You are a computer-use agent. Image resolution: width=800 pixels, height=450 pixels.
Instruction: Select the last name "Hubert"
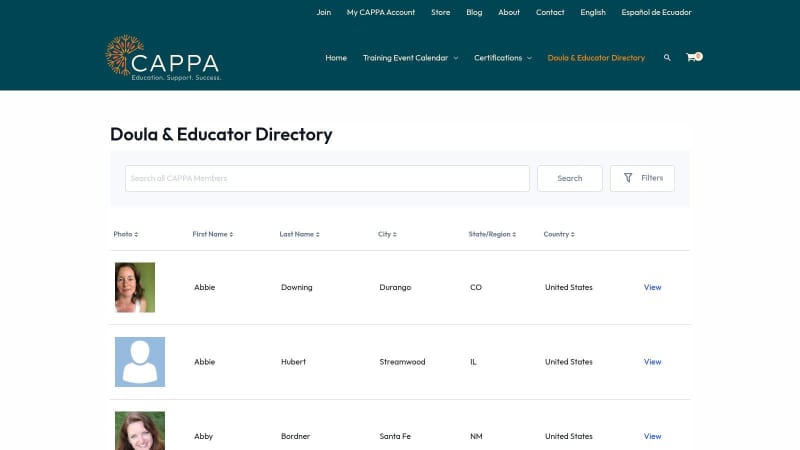point(293,362)
